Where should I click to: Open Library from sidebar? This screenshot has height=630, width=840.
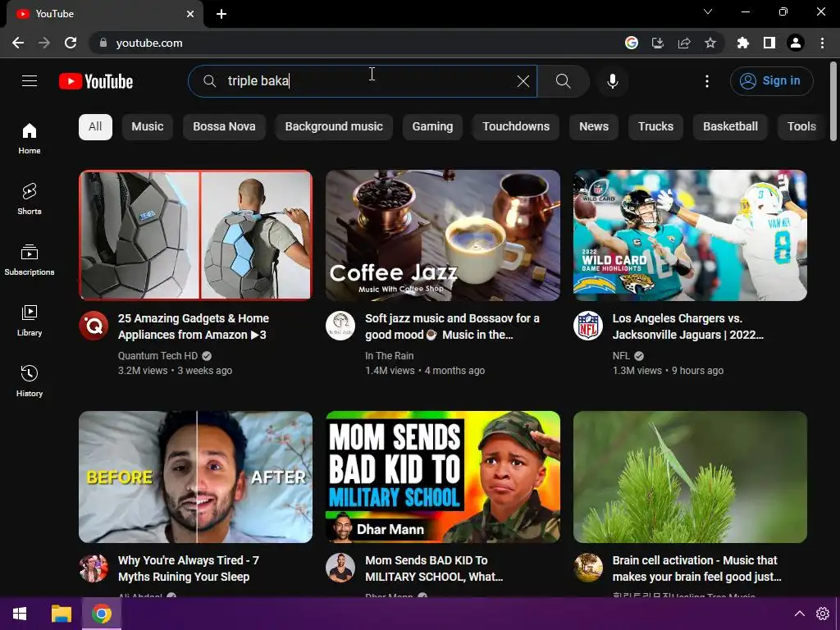pos(30,321)
